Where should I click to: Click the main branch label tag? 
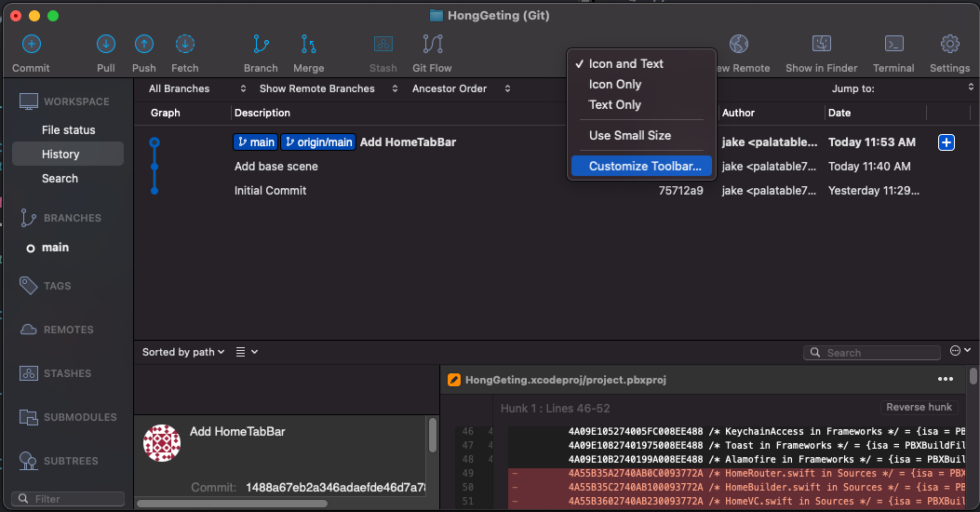click(256, 142)
